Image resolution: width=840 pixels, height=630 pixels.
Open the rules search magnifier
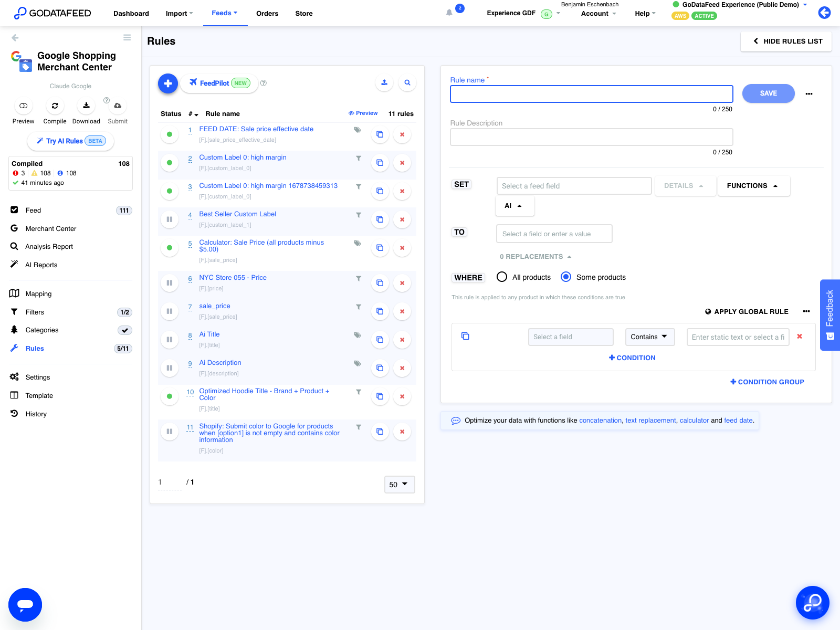point(407,82)
